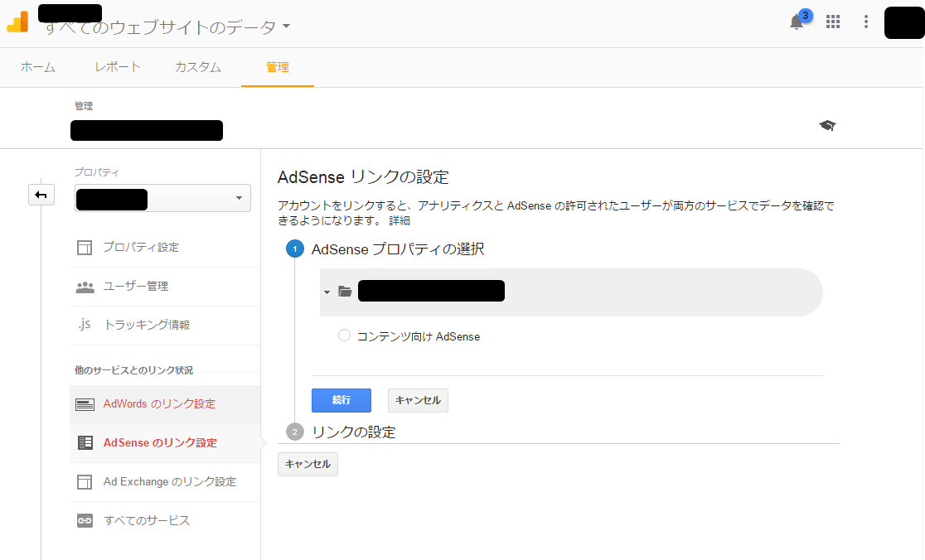Viewport: 925px width, 560px height.
Task: Click キャンセル beside the 続行 button
Action: 418,400
